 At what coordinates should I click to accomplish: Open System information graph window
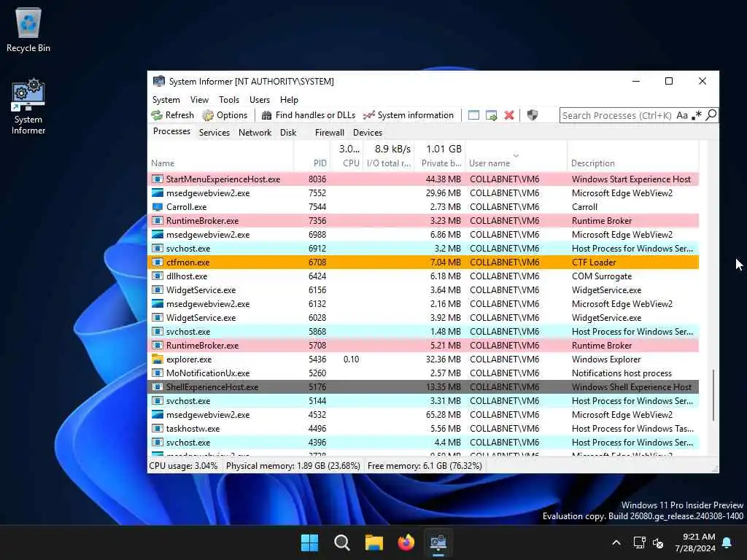[x=409, y=115]
